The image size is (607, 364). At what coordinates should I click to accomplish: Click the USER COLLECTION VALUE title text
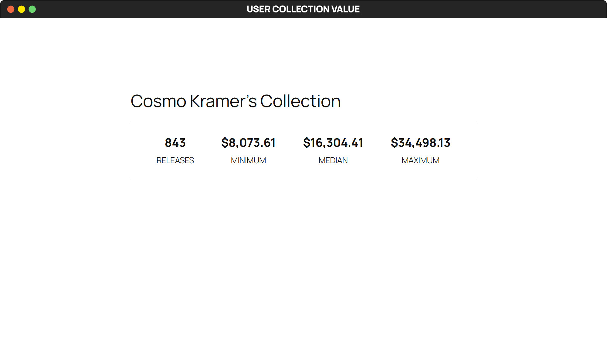point(303,9)
